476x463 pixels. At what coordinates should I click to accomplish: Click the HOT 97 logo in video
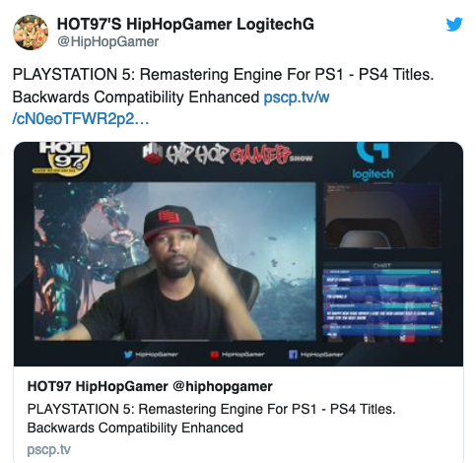61,159
